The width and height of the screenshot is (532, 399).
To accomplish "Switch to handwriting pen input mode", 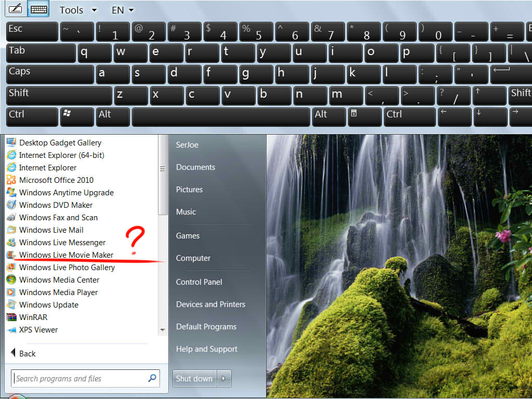I will pos(16,9).
